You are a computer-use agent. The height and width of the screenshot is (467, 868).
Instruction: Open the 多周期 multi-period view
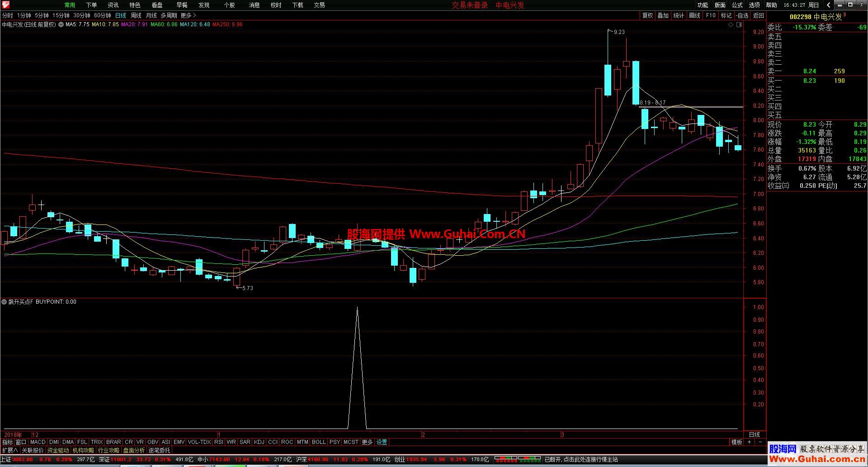169,15
